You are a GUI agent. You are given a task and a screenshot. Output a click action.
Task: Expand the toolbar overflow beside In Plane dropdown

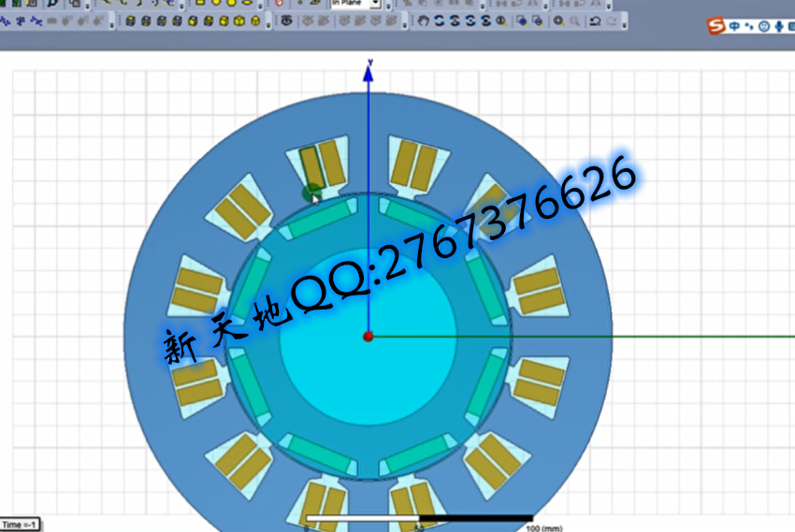tap(388, 5)
